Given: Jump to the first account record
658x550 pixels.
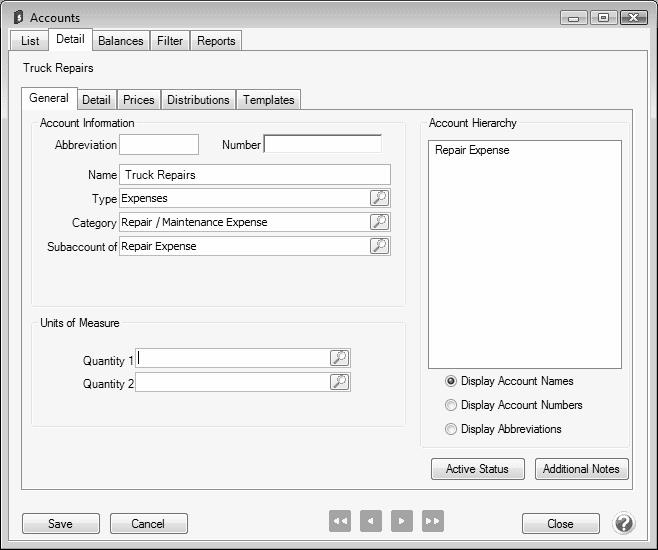Looking at the screenshot, I should click(x=340, y=521).
